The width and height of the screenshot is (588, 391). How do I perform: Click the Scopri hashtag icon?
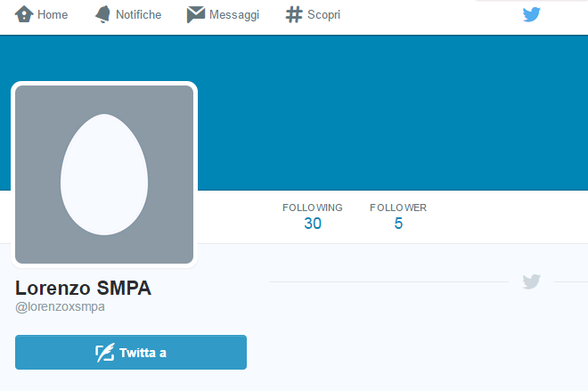[x=294, y=14]
